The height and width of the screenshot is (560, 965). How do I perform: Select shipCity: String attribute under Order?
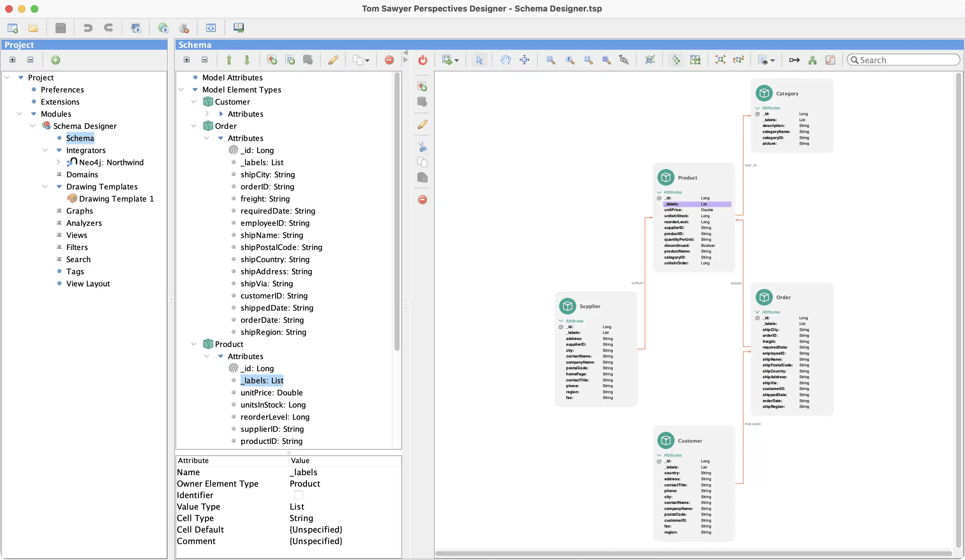268,174
